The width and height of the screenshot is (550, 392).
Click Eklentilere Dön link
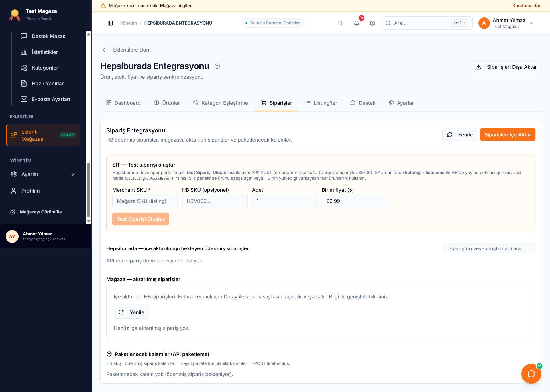click(131, 50)
